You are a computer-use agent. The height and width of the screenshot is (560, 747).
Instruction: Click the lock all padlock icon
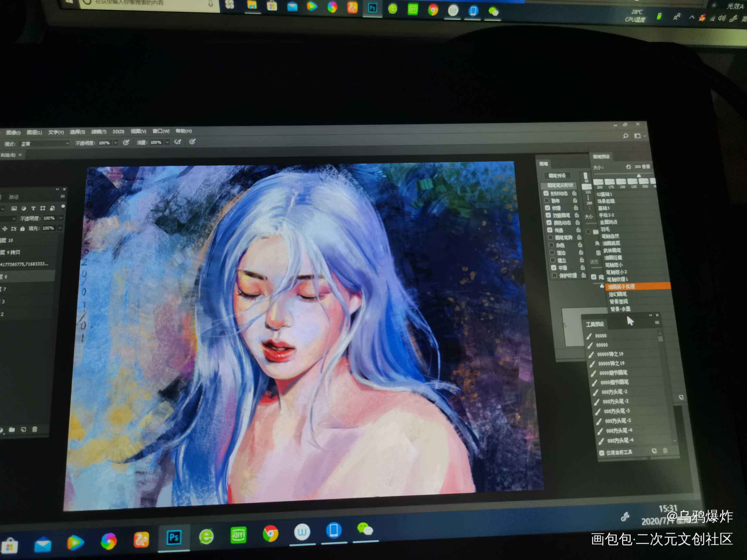click(22, 228)
